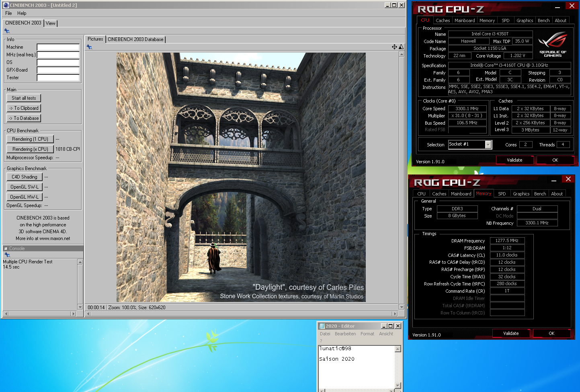The width and height of the screenshot is (580, 392).
Task: Select the Pictures tab
Action: (x=95, y=39)
